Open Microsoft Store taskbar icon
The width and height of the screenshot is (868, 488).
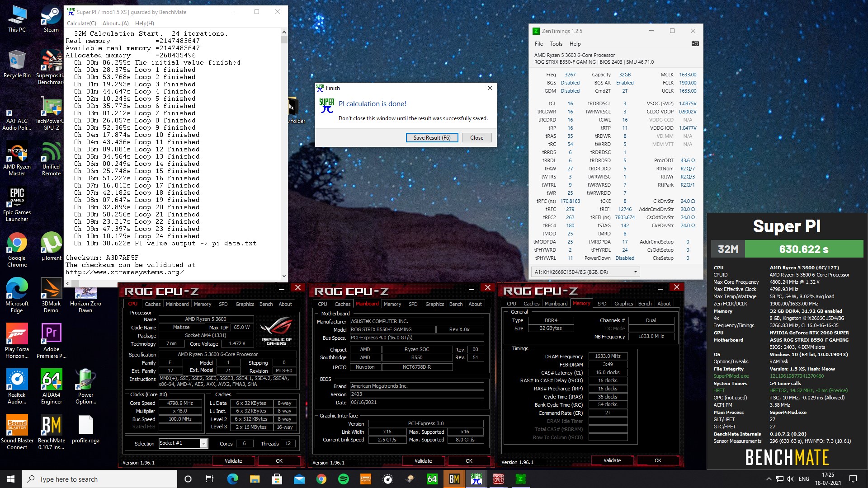(x=277, y=479)
